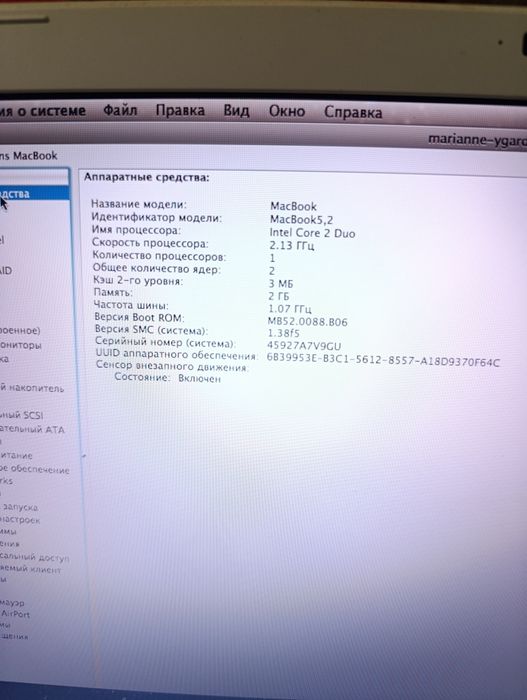Click the 'Общее количество ядер:' label
This screenshot has width=527, height=700.
click(156, 268)
